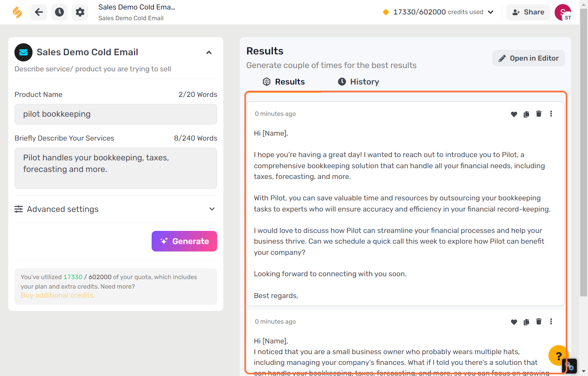Click the first result's '0 minutes ago' timestamp
This screenshot has height=376, width=588.
pos(275,114)
